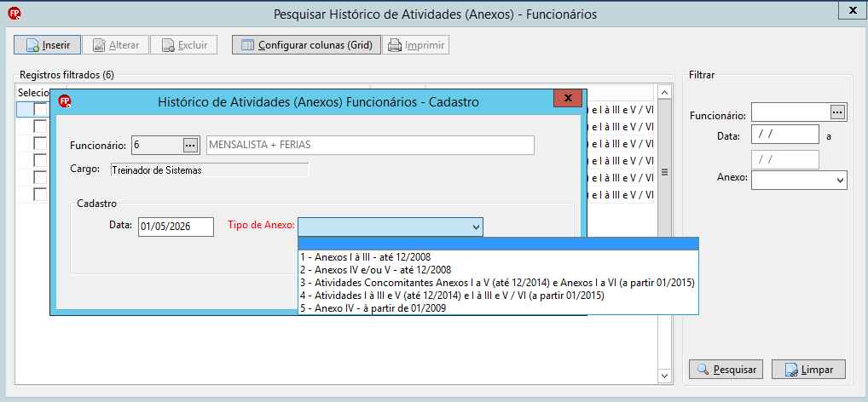
Task: Click grid scrollbar up arrow
Action: click(x=665, y=92)
